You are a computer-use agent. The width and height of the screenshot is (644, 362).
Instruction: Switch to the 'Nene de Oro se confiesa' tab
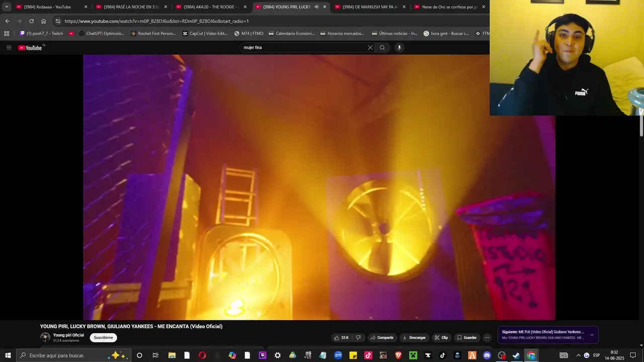(449, 7)
